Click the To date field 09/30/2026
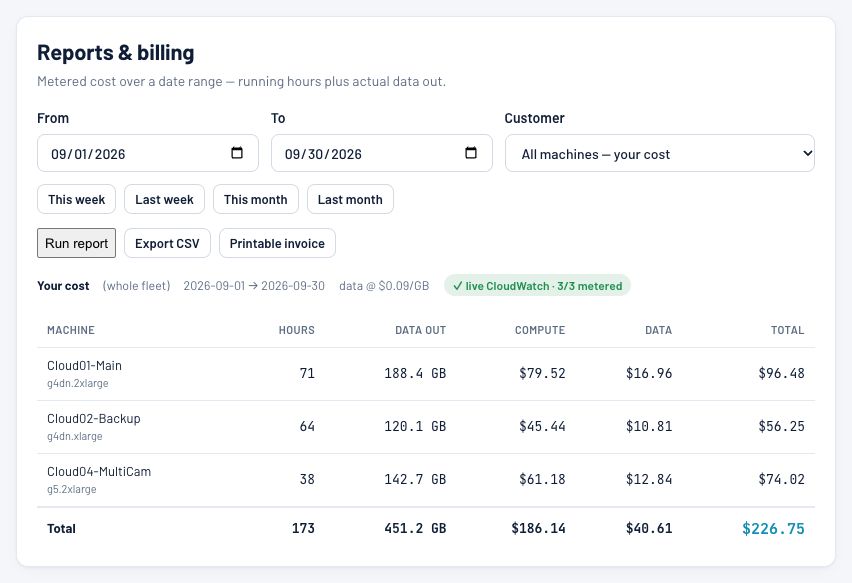This screenshot has height=583, width=852. pos(381,153)
